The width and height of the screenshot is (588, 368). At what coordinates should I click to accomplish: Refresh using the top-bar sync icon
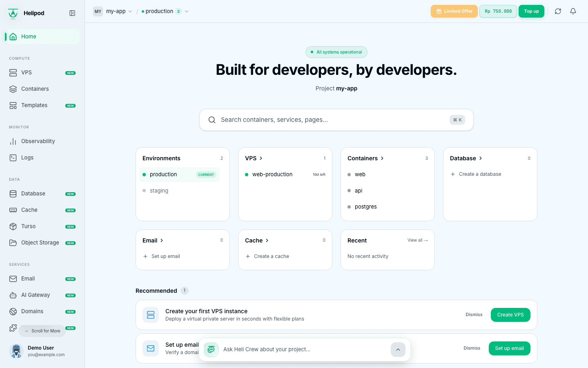click(x=558, y=11)
